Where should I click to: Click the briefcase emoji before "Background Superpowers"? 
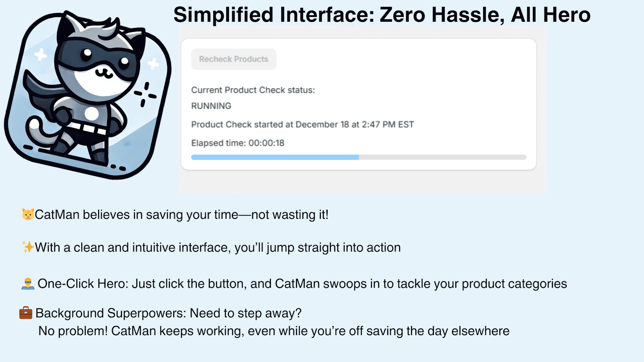coord(26,313)
